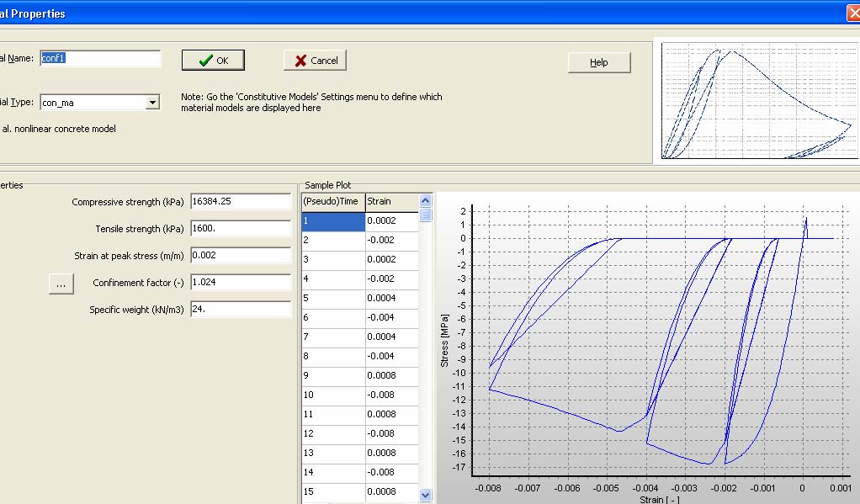Click strain value -0.004 in row 8
The height and width of the screenshot is (504, 860).
tap(391, 356)
